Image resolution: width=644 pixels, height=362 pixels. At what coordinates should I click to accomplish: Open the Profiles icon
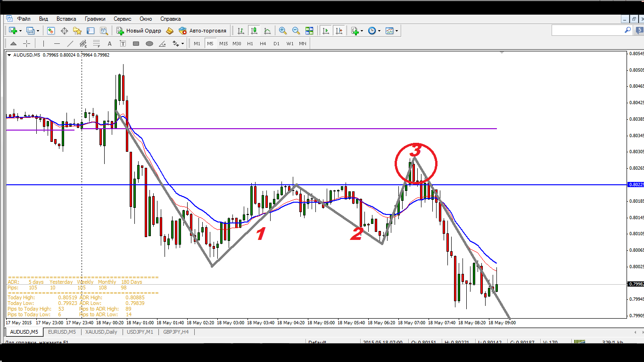(x=30, y=31)
